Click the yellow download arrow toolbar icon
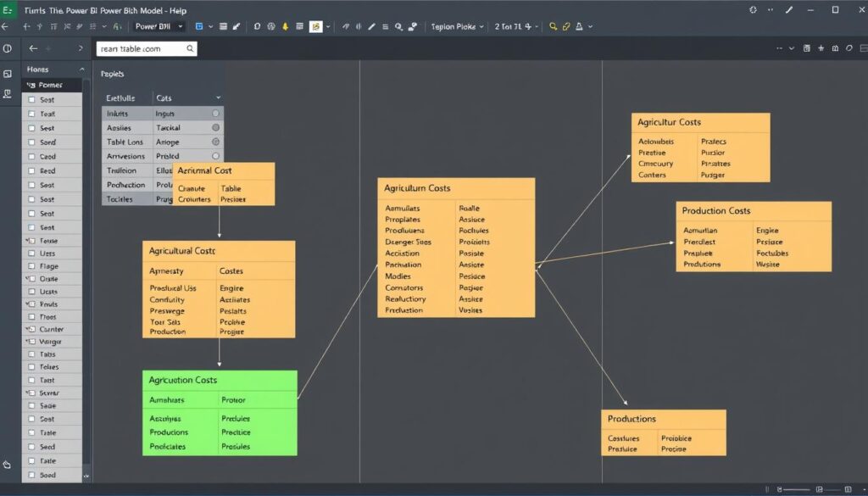This screenshot has height=496, width=868. pos(284,26)
